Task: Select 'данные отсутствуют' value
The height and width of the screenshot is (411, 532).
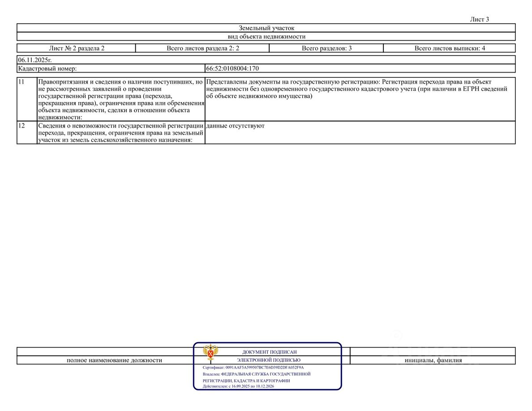Action: click(235, 126)
